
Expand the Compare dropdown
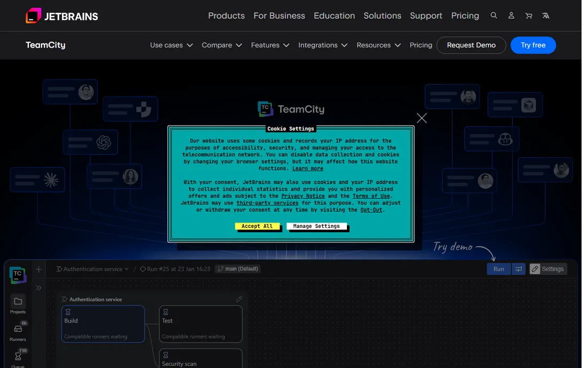click(x=222, y=45)
